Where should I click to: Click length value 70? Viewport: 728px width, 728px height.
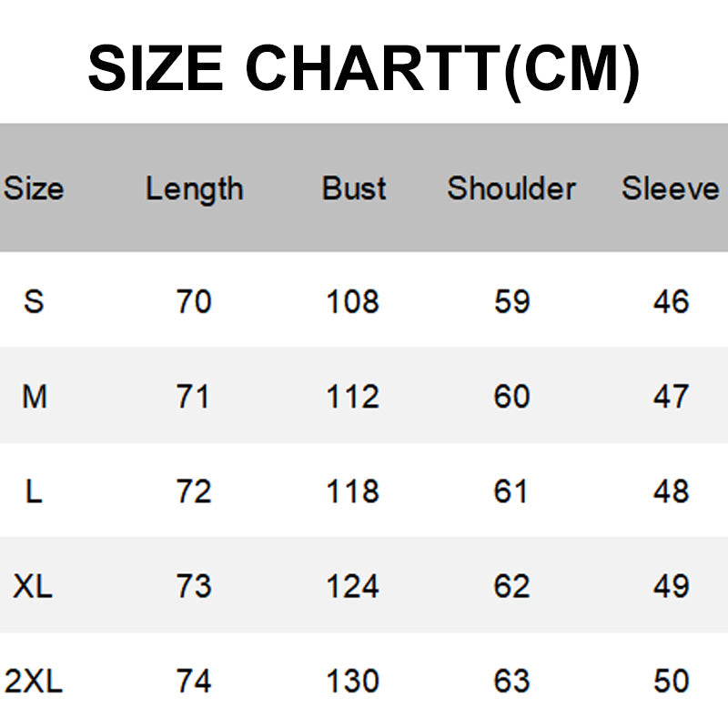(x=194, y=301)
